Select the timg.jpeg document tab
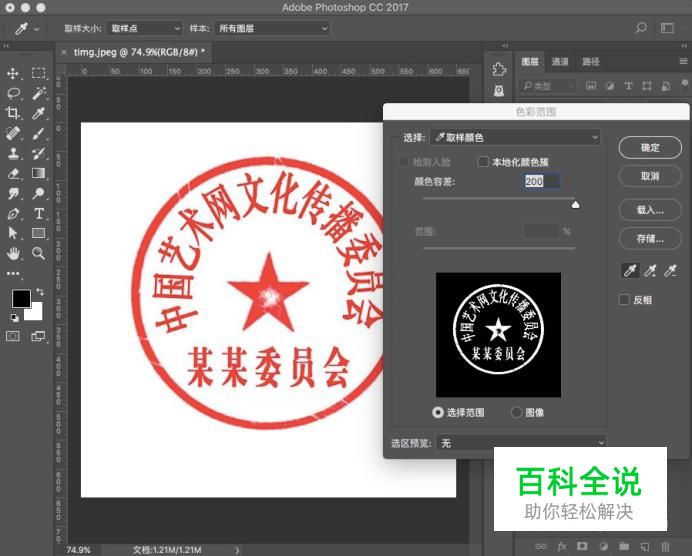Image resolution: width=692 pixels, height=556 pixels. click(x=139, y=52)
